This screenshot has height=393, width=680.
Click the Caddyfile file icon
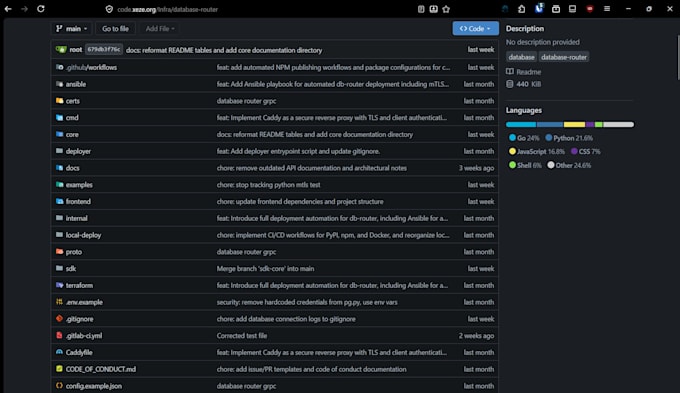[59, 352]
